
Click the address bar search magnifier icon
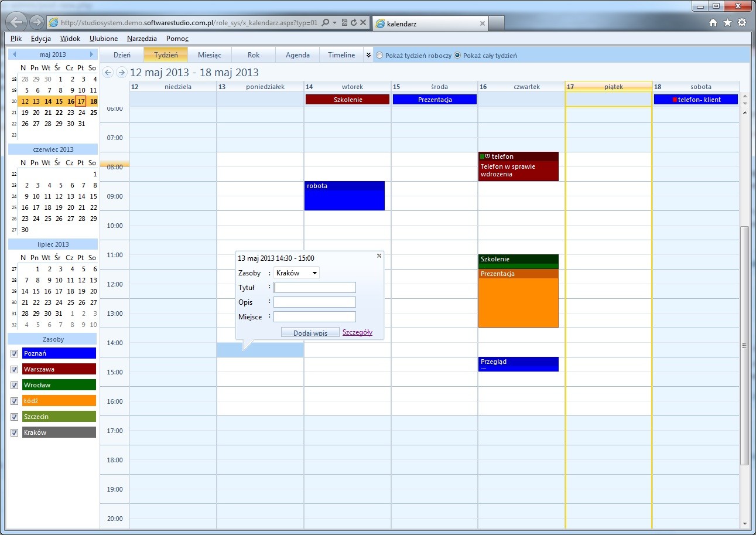(x=326, y=23)
